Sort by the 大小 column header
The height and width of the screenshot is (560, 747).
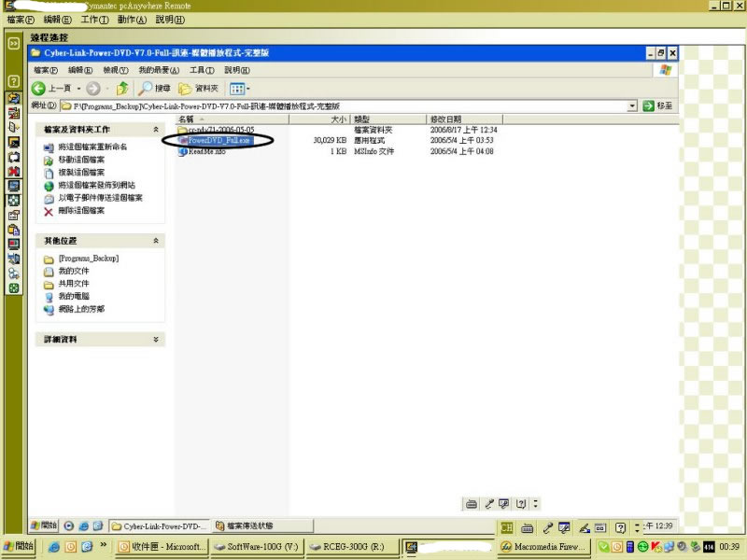tap(319, 119)
